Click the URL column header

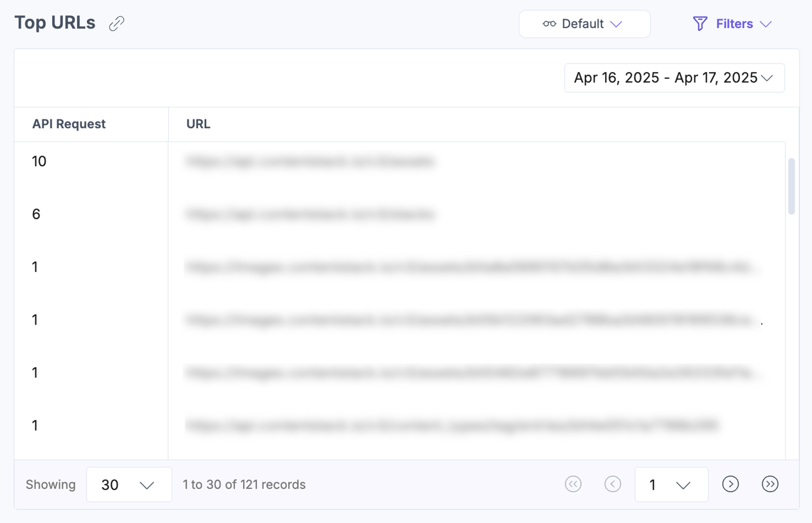coord(198,124)
